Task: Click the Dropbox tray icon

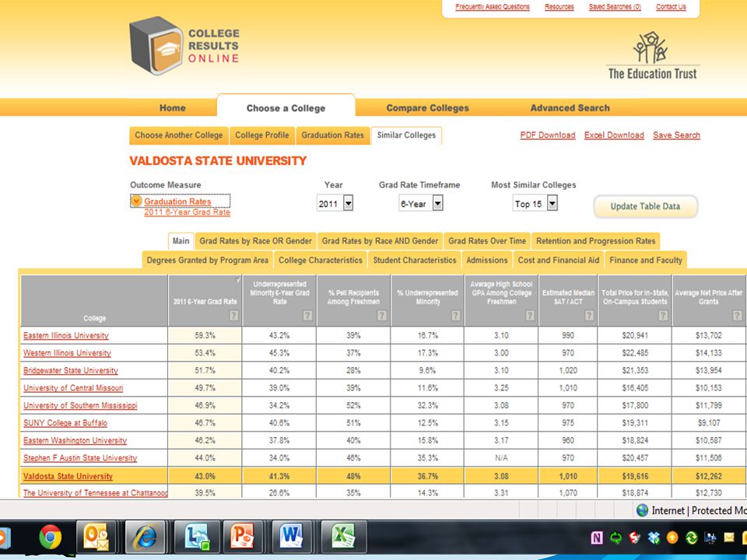Action: pyautogui.click(x=654, y=538)
